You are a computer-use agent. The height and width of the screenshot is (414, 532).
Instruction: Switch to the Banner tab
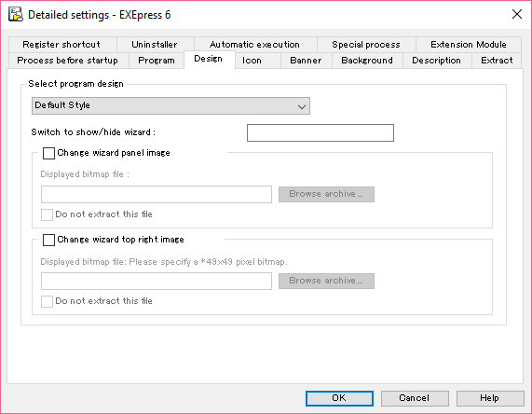tap(306, 61)
